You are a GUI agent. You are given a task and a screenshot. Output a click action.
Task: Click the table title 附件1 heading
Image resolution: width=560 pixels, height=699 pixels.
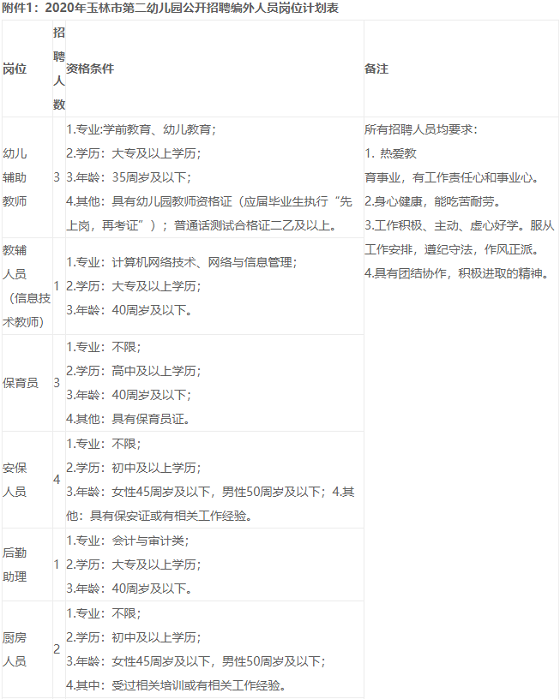click(x=170, y=8)
